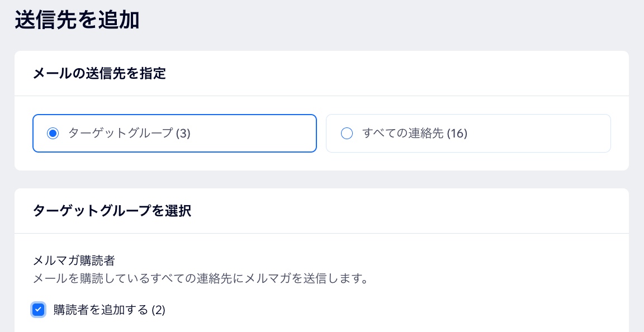The height and width of the screenshot is (332, 644).
Task: Click the メールの送信先を指定 section header
Action: click(99, 73)
